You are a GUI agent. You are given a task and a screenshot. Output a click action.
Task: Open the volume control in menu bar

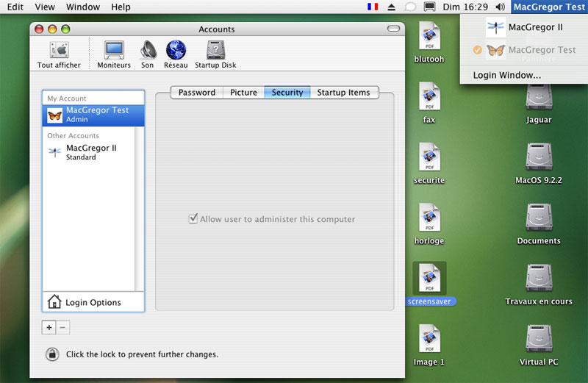(x=501, y=7)
